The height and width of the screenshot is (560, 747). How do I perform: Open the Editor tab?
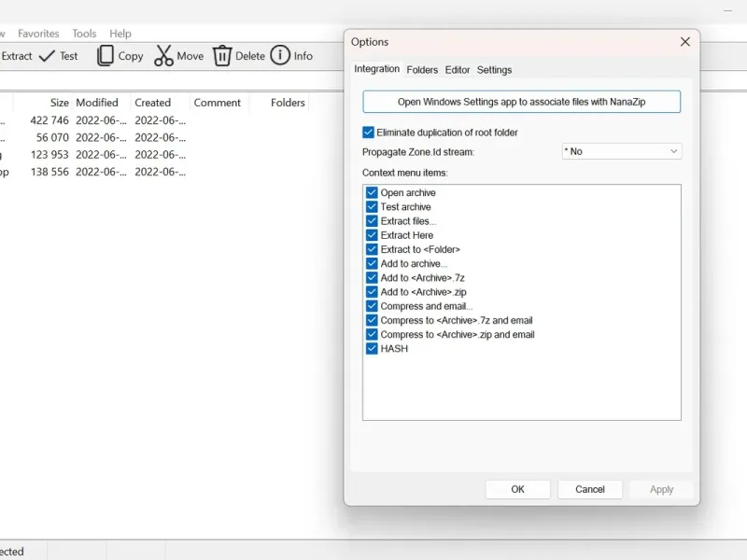tap(458, 70)
